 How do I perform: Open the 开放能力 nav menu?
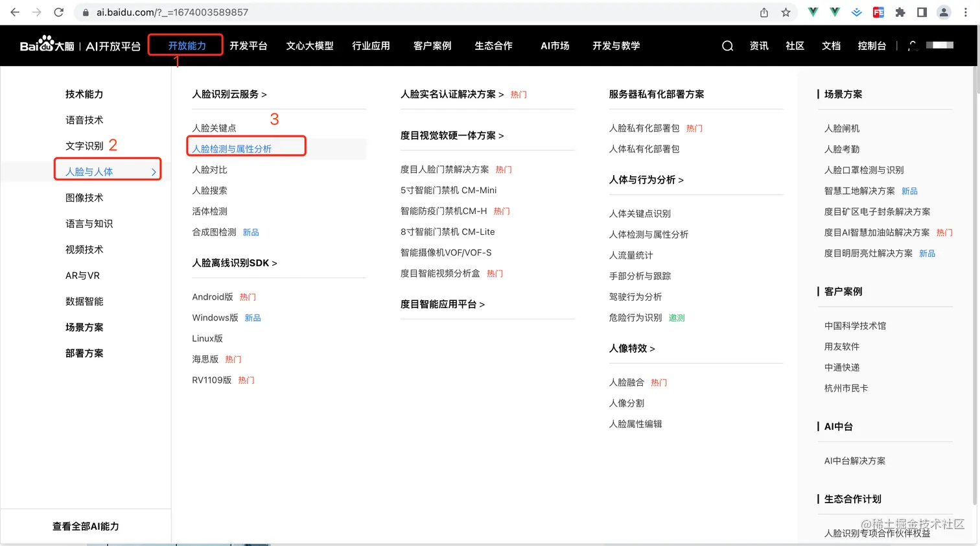pos(187,45)
